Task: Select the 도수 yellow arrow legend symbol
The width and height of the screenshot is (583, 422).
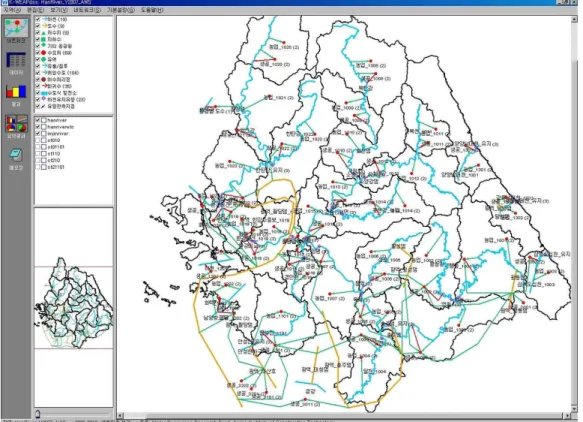Action: 44,26
